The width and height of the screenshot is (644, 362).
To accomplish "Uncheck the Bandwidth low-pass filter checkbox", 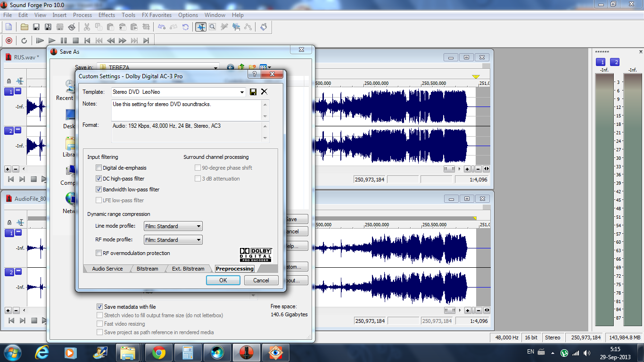I will 99,189.
